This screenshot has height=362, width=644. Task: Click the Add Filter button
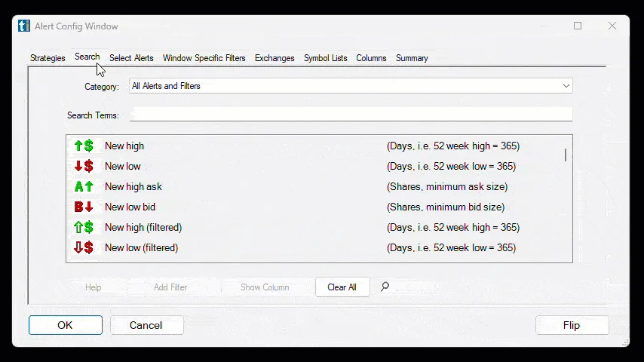(170, 287)
